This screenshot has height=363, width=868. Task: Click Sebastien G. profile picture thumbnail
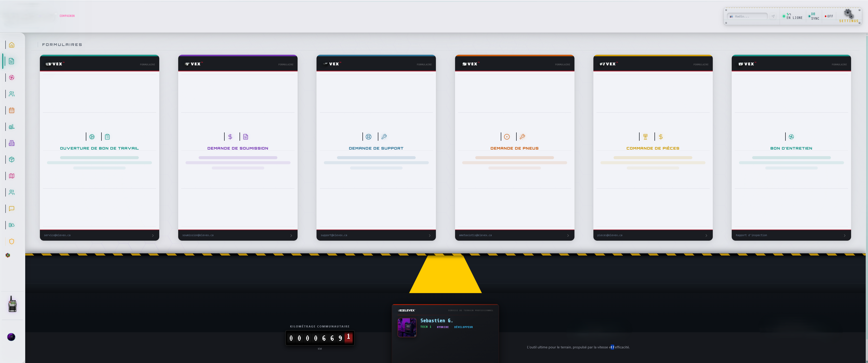407,327
